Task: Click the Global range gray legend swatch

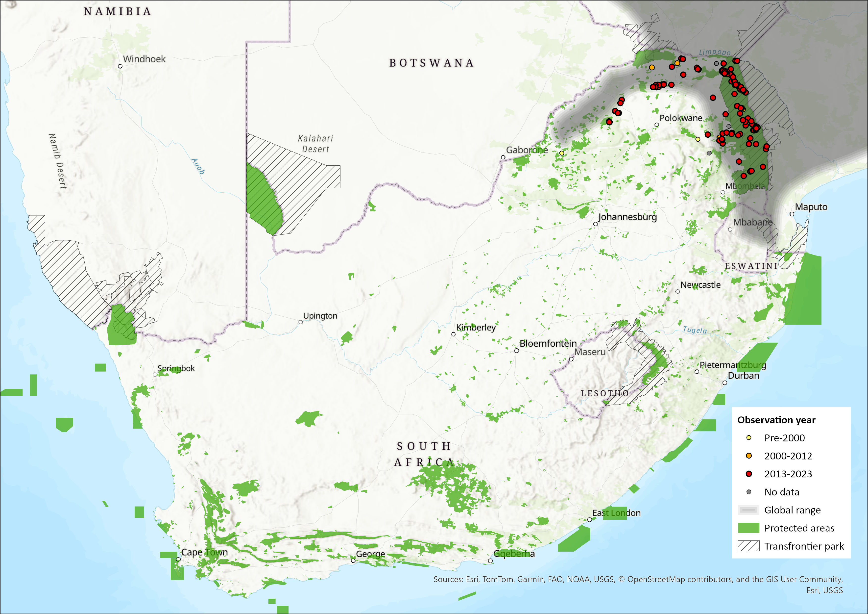Action: [x=748, y=510]
